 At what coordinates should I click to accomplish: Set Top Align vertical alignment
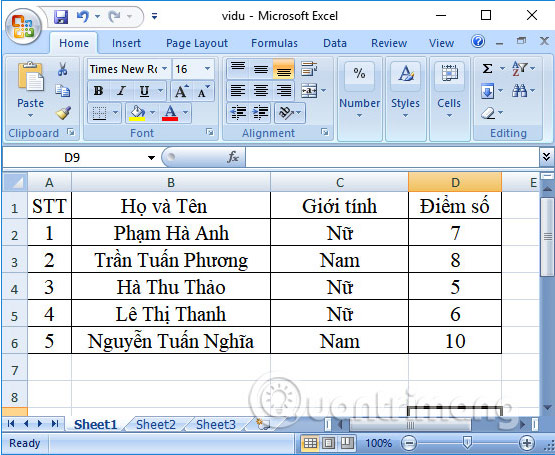pos(238,69)
